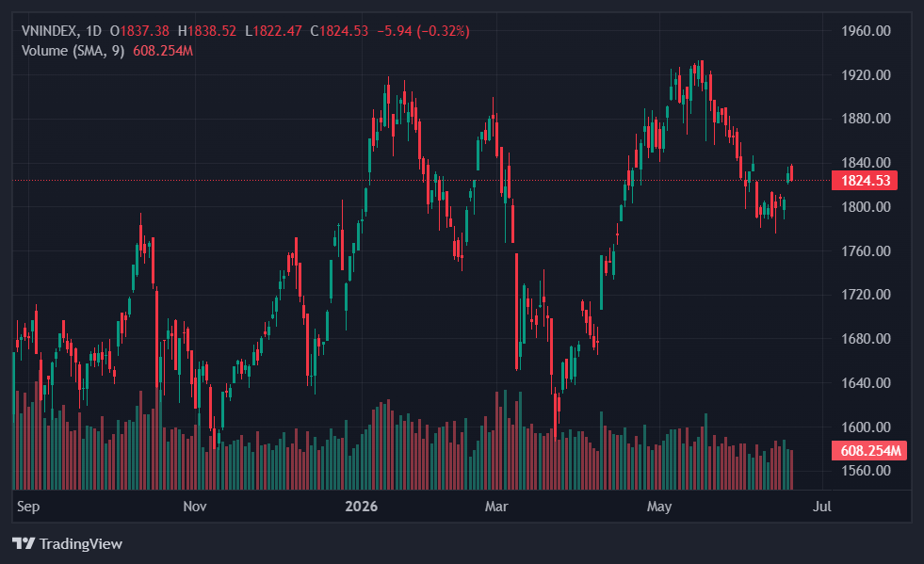Click the 1960.00 price scale label
The width and height of the screenshot is (924, 564).
click(866, 31)
